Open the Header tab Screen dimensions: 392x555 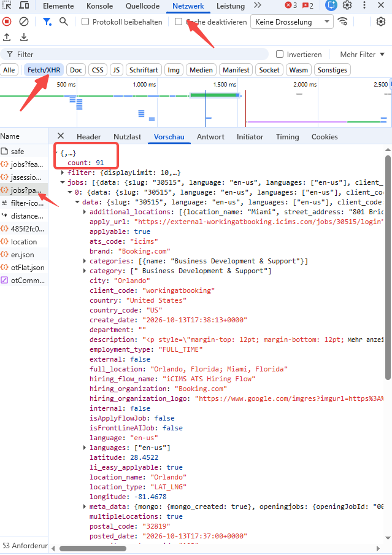89,137
